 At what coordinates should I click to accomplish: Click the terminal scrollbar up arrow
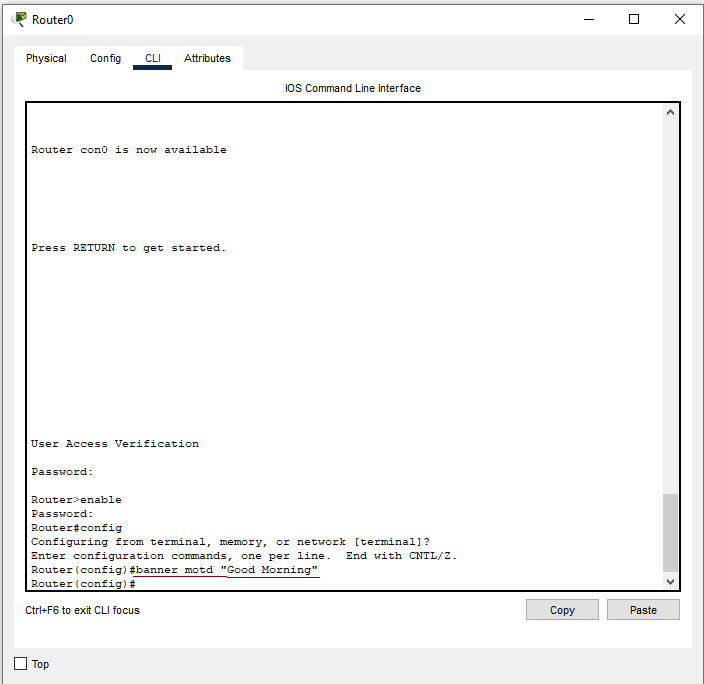670,112
